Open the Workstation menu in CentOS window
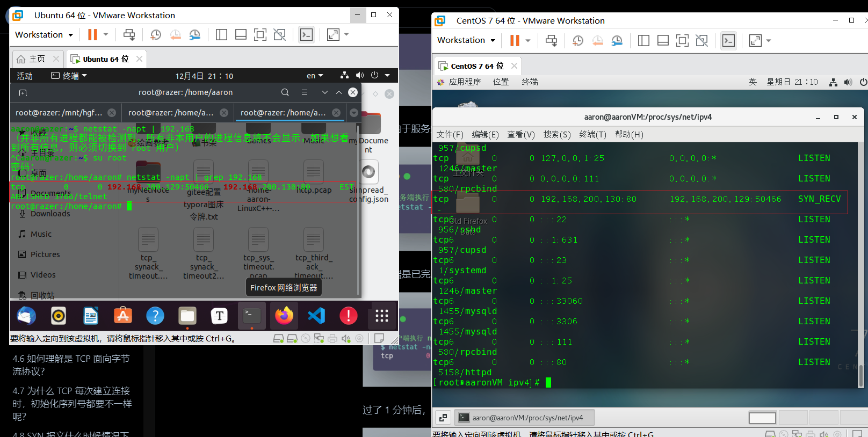The width and height of the screenshot is (868, 437). pos(466,40)
